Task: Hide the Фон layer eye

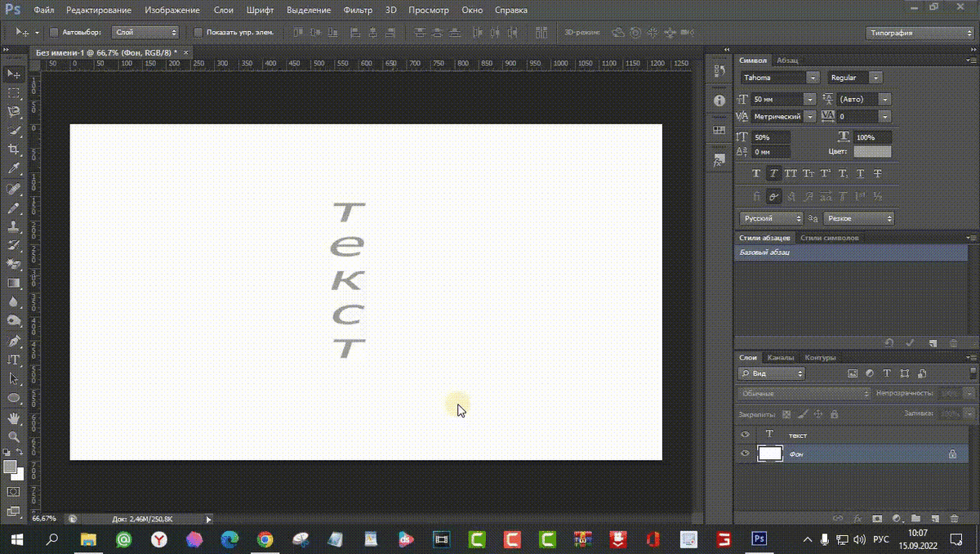Action: tap(745, 453)
